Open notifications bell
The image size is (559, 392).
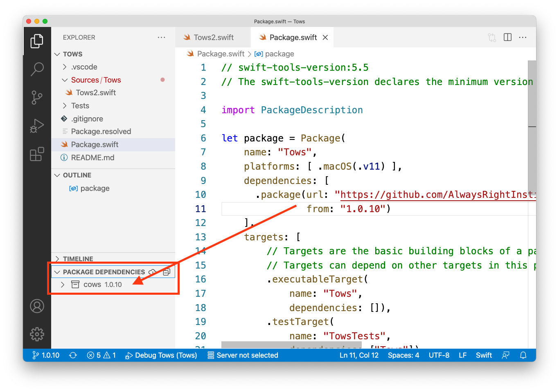click(x=523, y=355)
